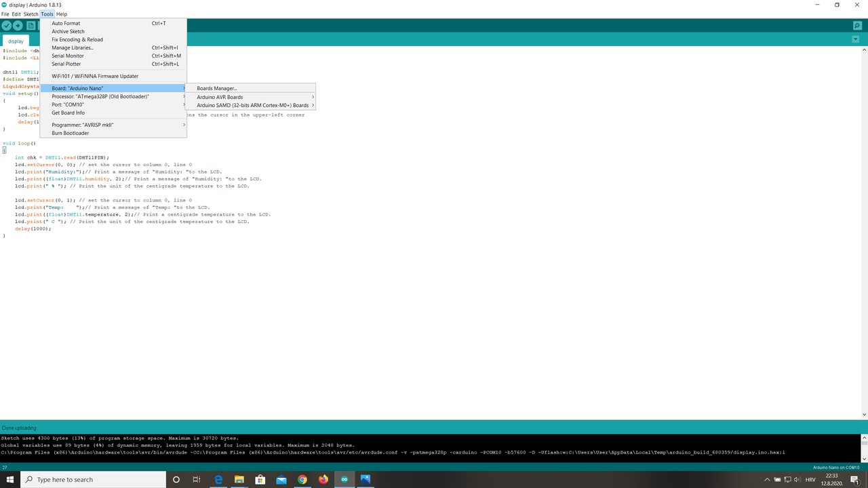Image resolution: width=868 pixels, height=488 pixels.
Task: Click the volume speaker tray icon
Action: point(797,479)
